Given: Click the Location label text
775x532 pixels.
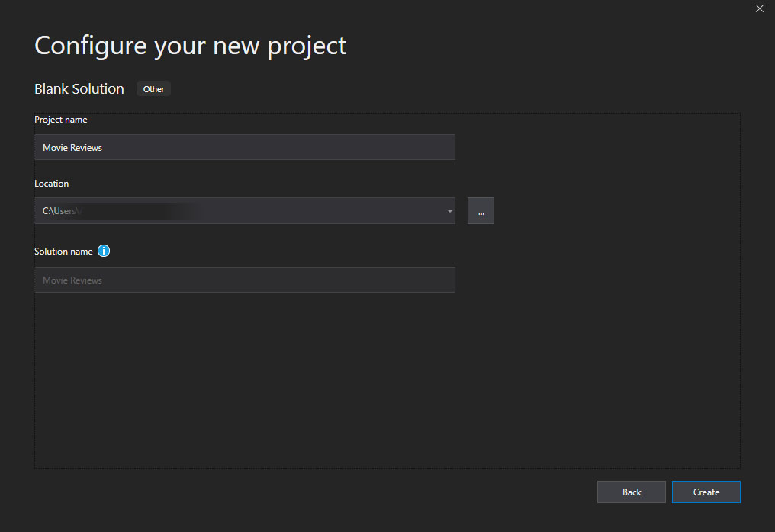Looking at the screenshot, I should click(51, 183).
